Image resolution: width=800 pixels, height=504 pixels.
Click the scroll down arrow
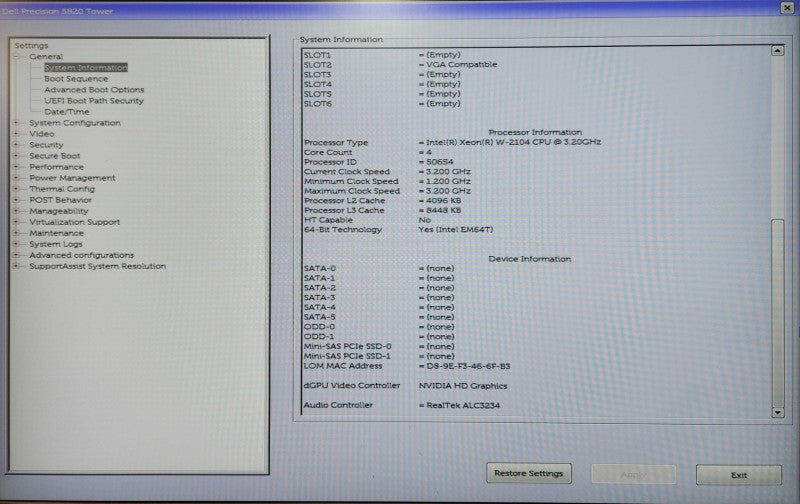point(778,413)
